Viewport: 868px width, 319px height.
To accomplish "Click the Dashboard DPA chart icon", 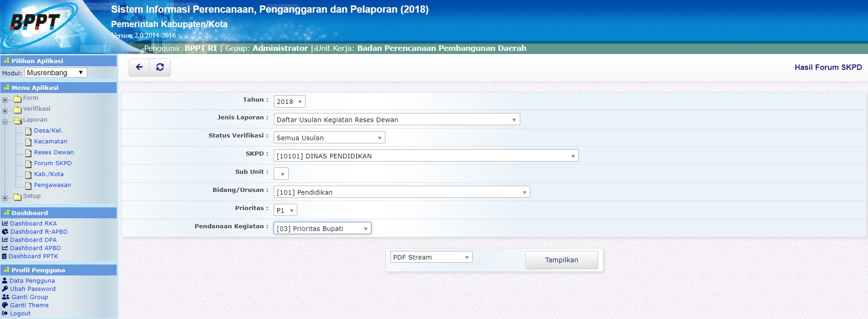I will pos(5,240).
